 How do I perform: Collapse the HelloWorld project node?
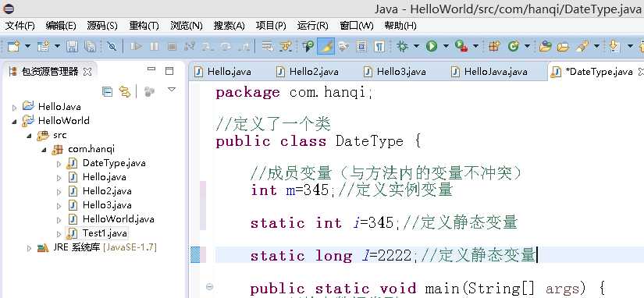[x=15, y=122]
